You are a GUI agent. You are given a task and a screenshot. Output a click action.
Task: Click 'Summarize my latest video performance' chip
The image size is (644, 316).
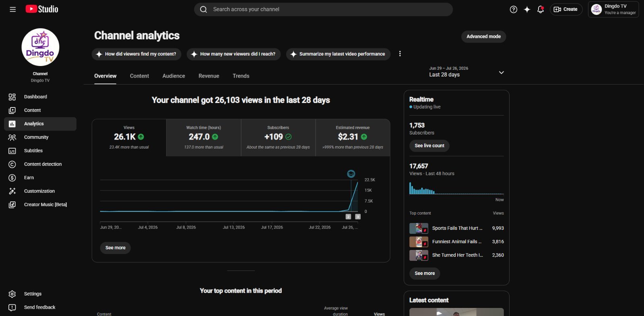(338, 54)
